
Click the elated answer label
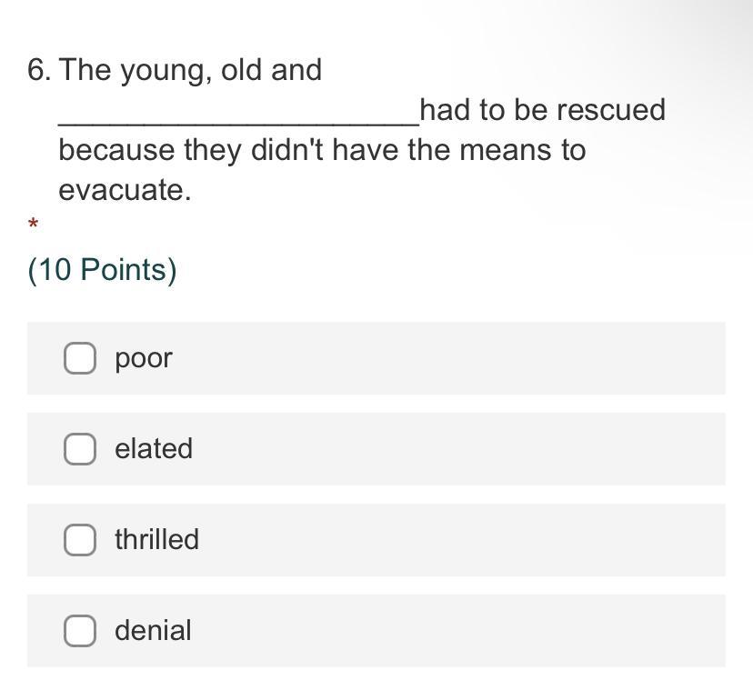(153, 449)
